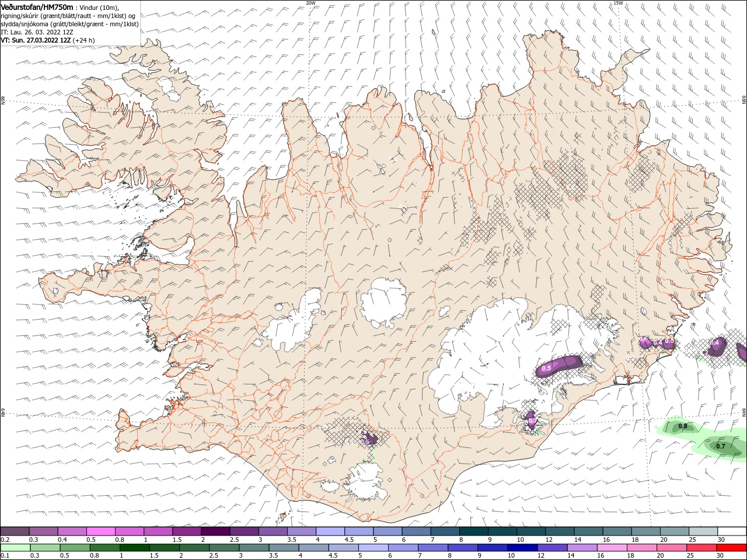747x560 pixels.
Task: Pick the top-row lavender swatch between 4 and 4.5
Action: coord(330,531)
